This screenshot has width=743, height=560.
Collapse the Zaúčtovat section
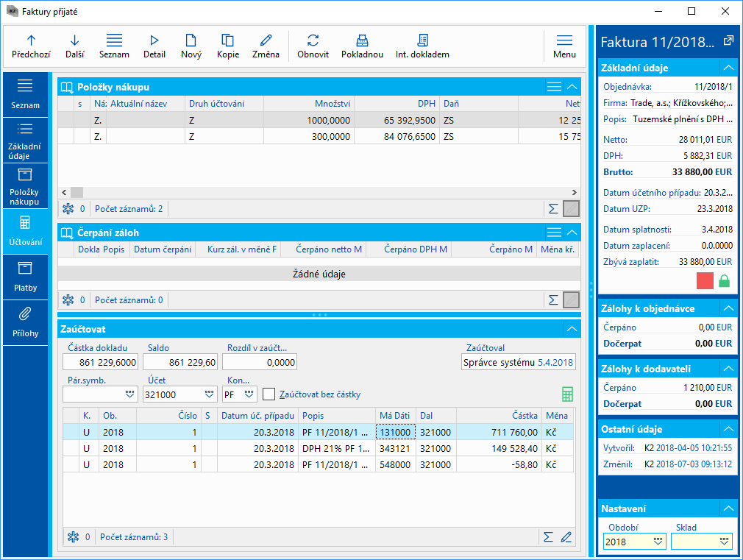[x=572, y=329]
